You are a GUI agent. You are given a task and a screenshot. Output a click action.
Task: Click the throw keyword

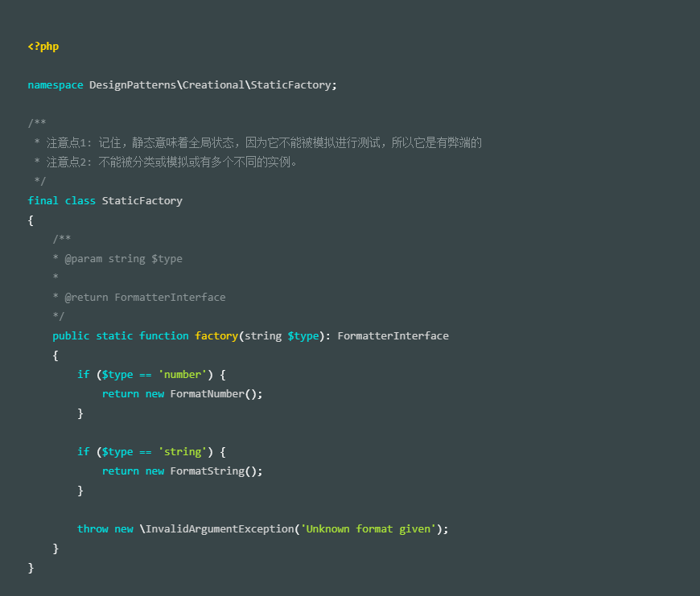click(93, 529)
